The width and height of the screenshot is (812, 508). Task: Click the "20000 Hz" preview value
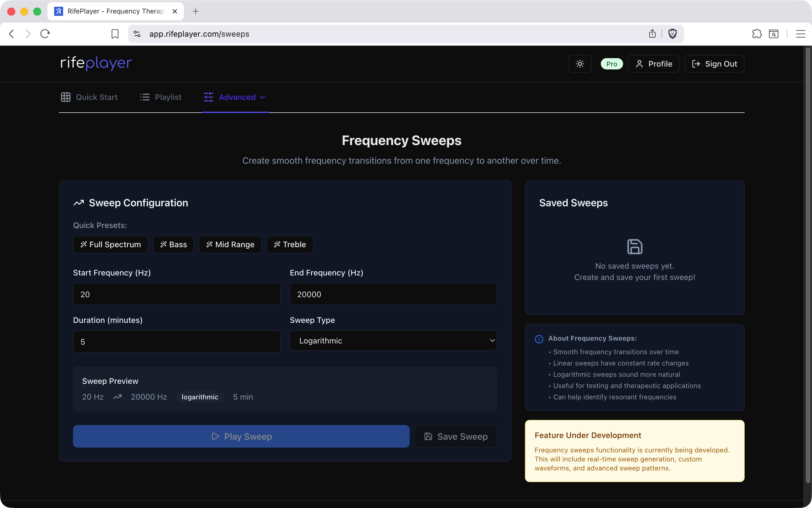pos(149,397)
